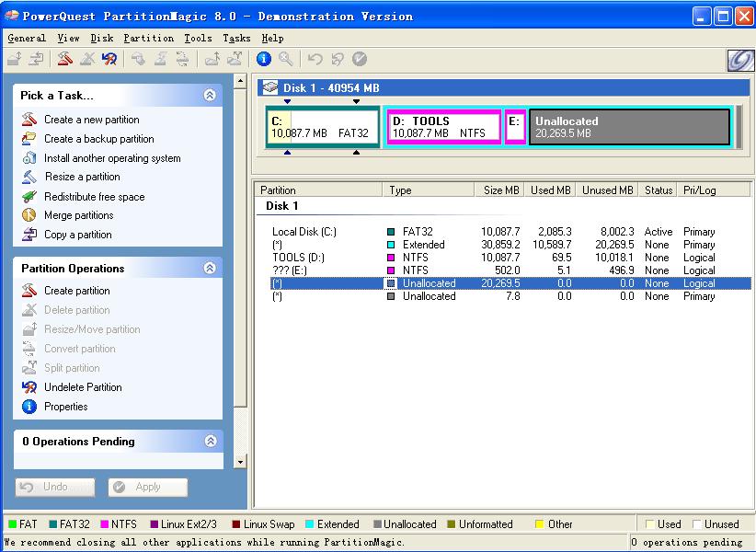The width and height of the screenshot is (756, 552).
Task: Click the Undelete Partition link
Action: 83,387
